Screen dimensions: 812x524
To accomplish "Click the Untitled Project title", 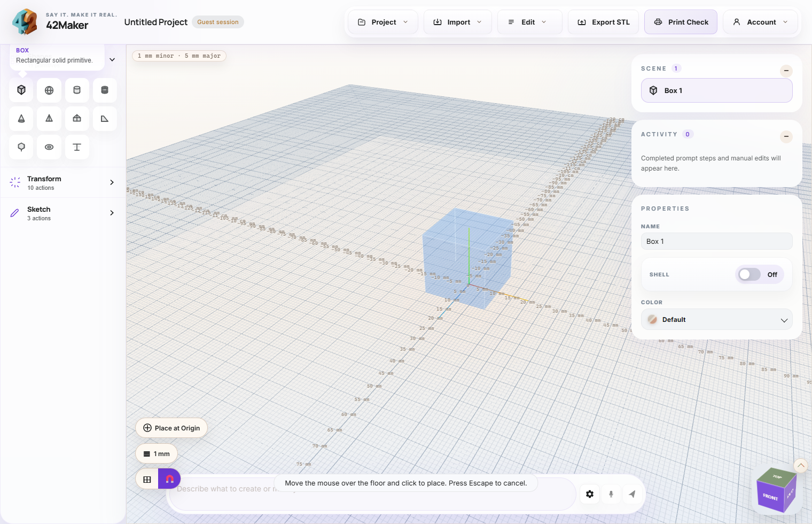I will [156, 22].
